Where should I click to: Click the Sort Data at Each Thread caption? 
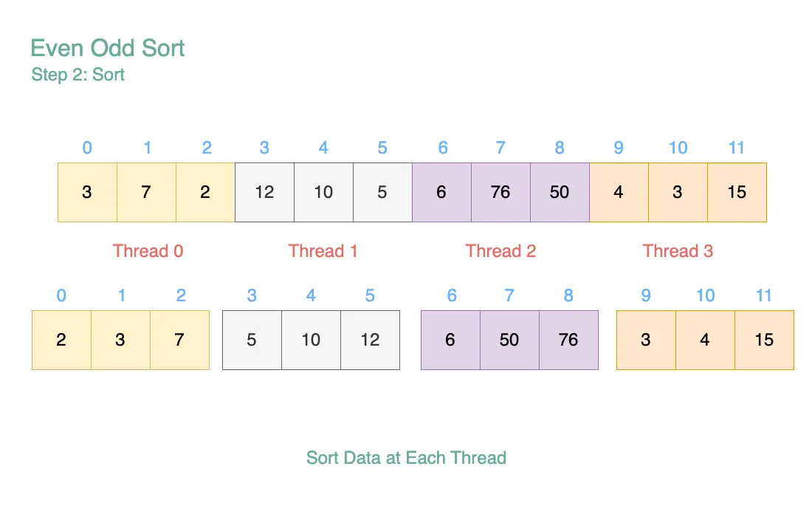coord(407,458)
